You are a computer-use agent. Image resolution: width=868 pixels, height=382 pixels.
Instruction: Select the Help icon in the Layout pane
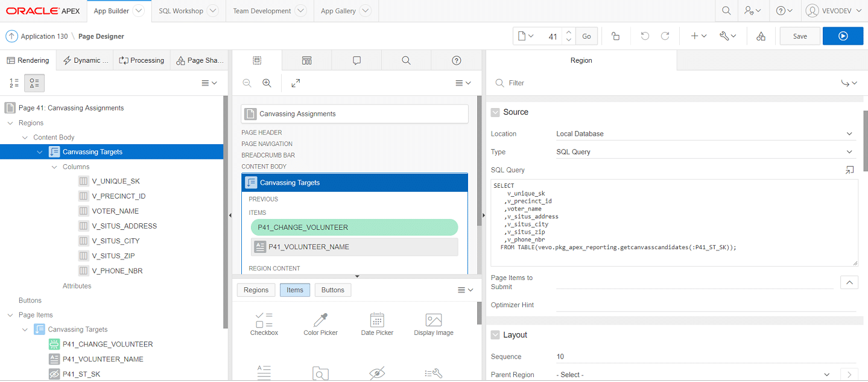(456, 60)
